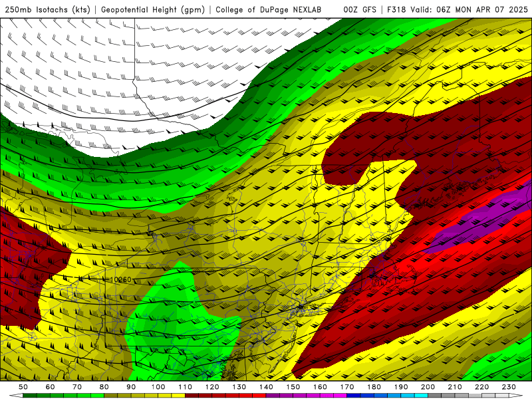The image size is (532, 399).
Task: Click the 180 value on the color scale
Action: click(x=374, y=387)
